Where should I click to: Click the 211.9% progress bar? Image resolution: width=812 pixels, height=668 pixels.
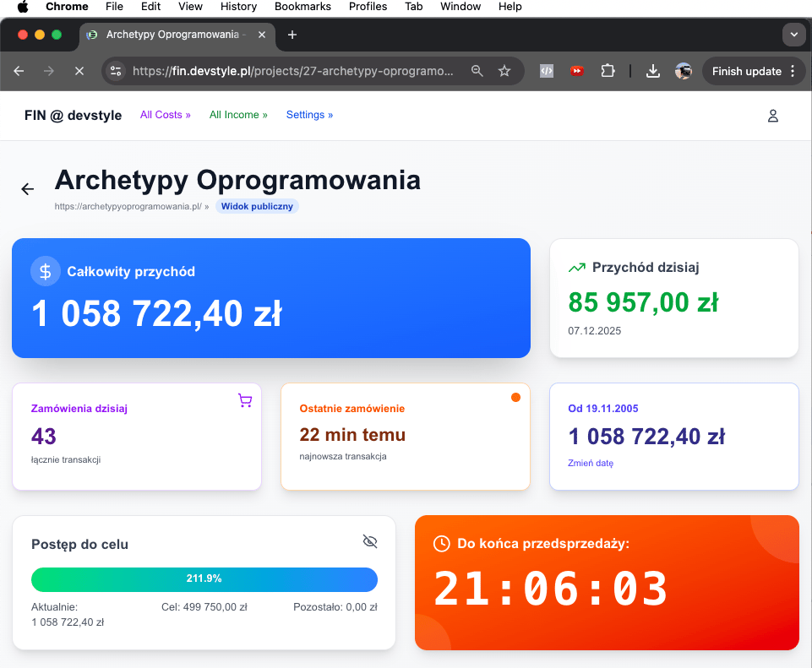click(x=204, y=579)
